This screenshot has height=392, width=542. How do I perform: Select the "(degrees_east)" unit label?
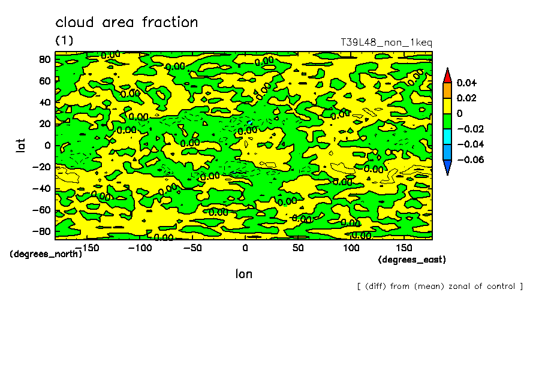412,260
